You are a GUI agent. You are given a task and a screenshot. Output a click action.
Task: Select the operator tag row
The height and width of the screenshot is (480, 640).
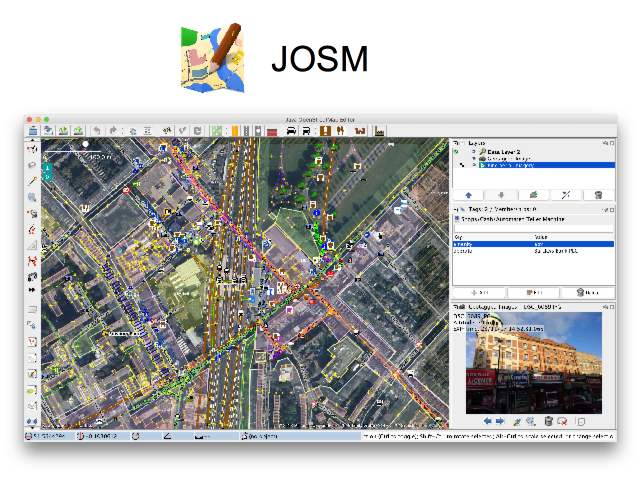click(533, 251)
